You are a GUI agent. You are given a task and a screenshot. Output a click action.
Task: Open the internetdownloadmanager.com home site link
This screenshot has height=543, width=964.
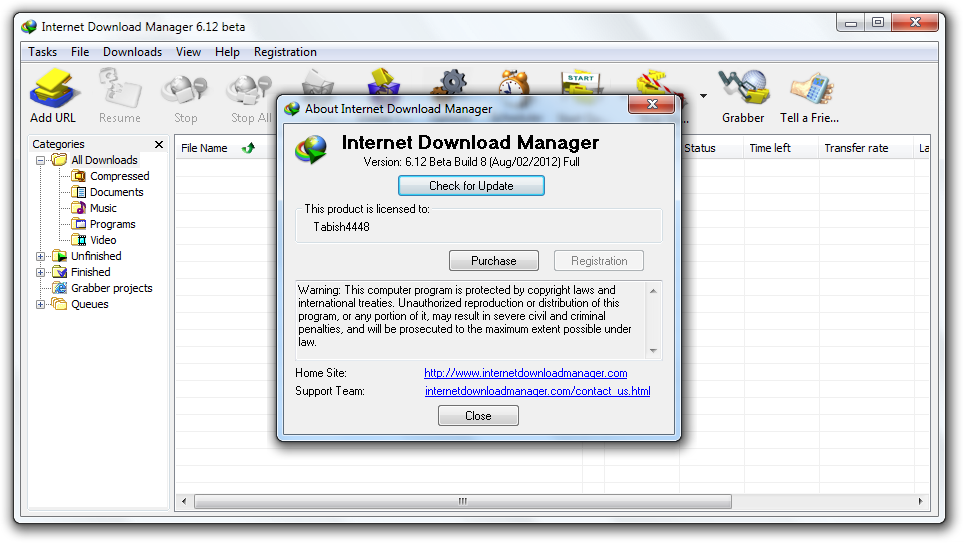(x=526, y=373)
